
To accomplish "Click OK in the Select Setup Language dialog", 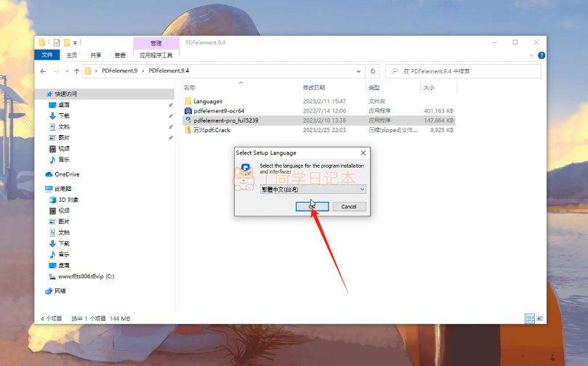I will (312, 206).
